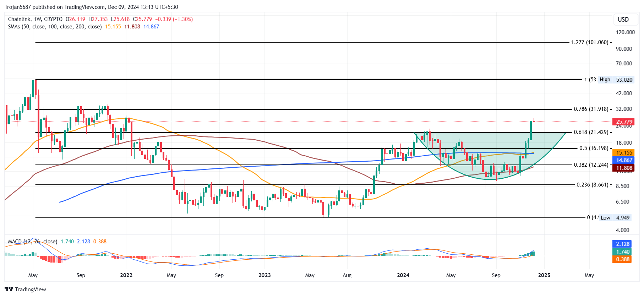Click the 90.000 price axis label
644x297 pixels.
click(x=624, y=49)
